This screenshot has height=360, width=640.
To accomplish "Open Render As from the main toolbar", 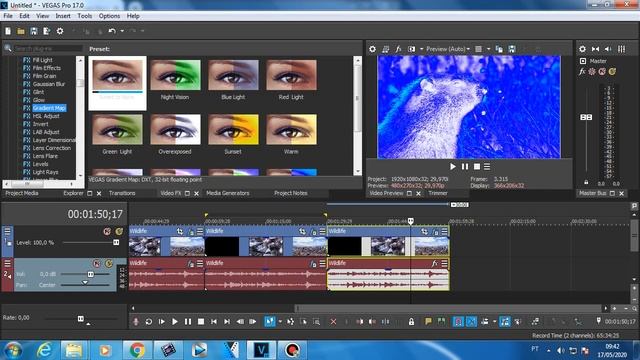I will click(x=47, y=31).
